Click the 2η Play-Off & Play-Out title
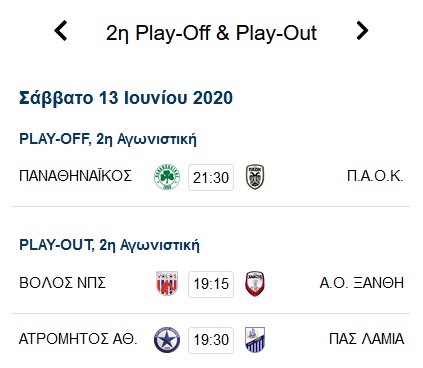Image resolution: width=423 pixels, height=368 pixels. pyautogui.click(x=211, y=33)
